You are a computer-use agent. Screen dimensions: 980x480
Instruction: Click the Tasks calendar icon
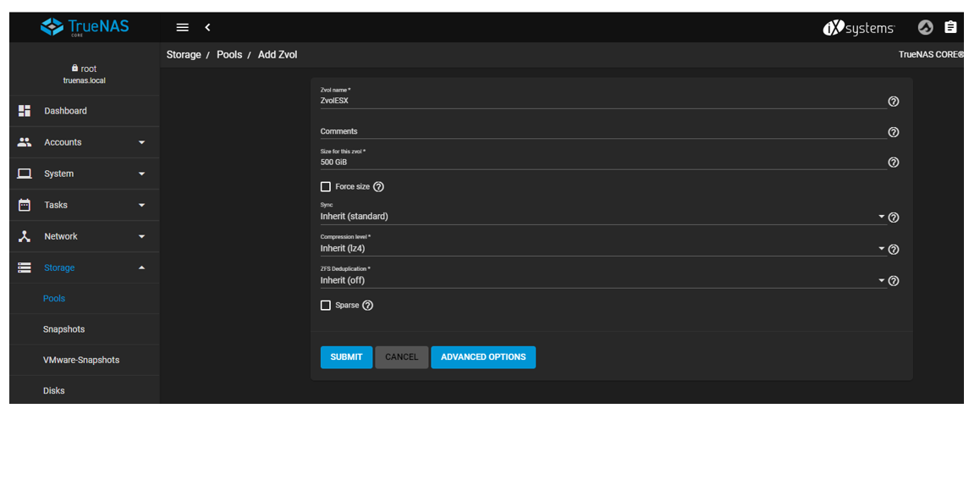coord(25,205)
